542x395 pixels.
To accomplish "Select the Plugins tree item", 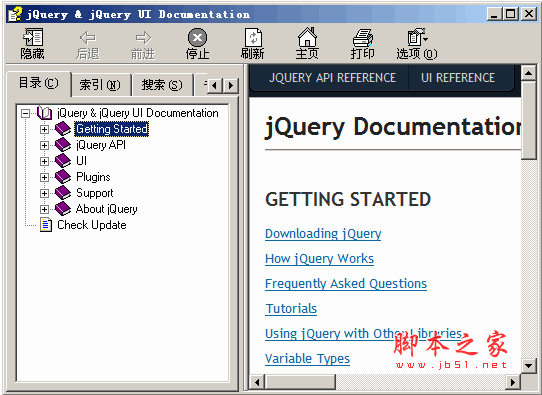I will tap(93, 177).
